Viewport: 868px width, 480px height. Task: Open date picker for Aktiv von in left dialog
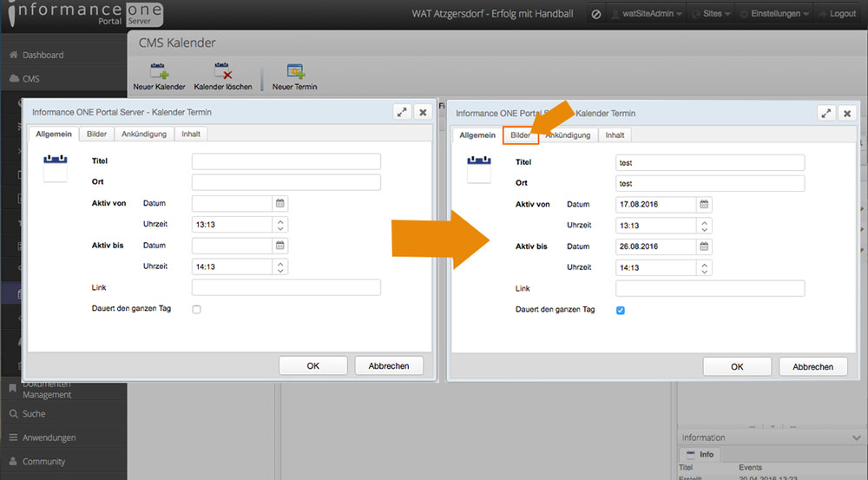280,203
